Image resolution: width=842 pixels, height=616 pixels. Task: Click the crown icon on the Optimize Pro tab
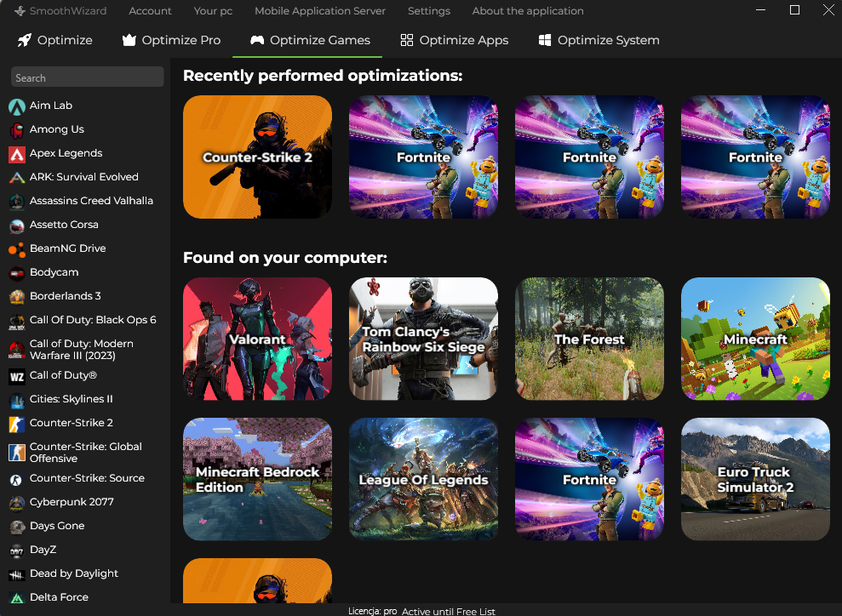pyautogui.click(x=129, y=40)
